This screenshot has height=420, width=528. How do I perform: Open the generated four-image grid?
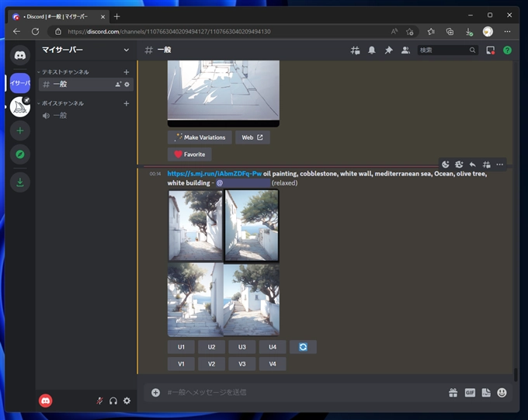224,262
